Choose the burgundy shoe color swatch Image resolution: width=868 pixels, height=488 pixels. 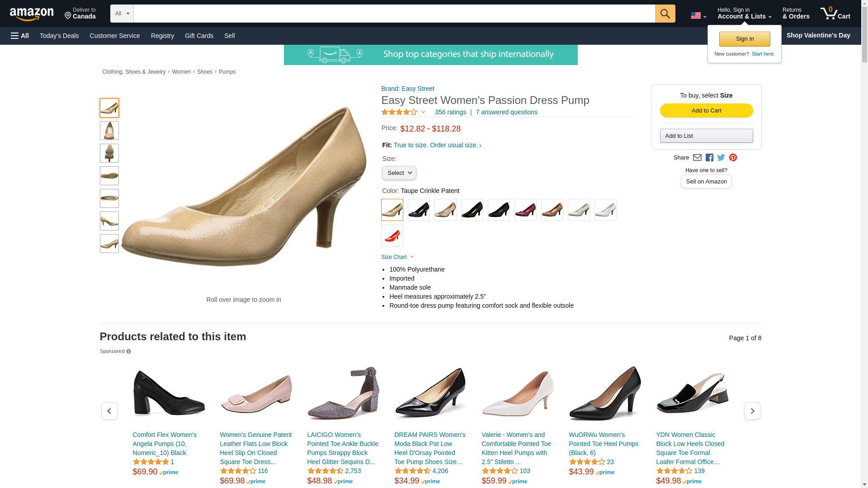click(525, 210)
